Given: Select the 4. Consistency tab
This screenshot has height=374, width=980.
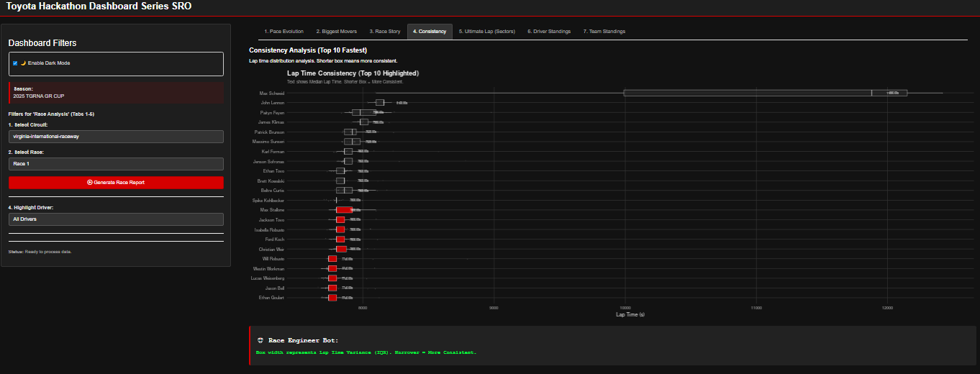Looking at the screenshot, I should point(430,32).
